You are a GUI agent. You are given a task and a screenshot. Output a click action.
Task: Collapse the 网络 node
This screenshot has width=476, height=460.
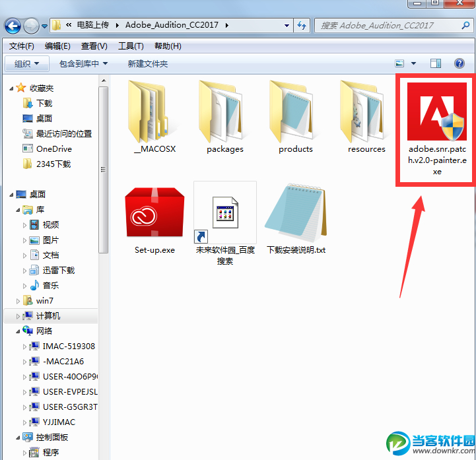coord(18,331)
